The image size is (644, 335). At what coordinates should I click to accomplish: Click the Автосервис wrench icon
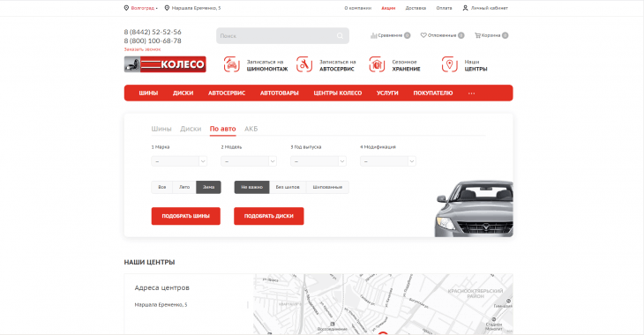point(304,65)
